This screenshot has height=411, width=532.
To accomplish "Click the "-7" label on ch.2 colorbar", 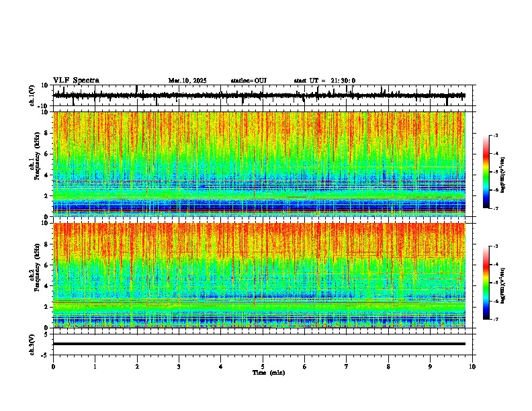I will [x=495, y=319].
